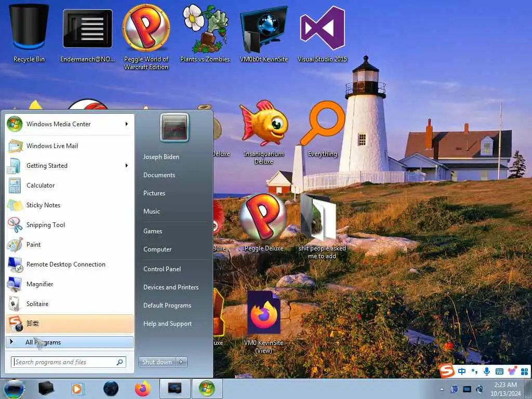Click the Search programs and files box
This screenshot has height=399, width=532.
69,362
